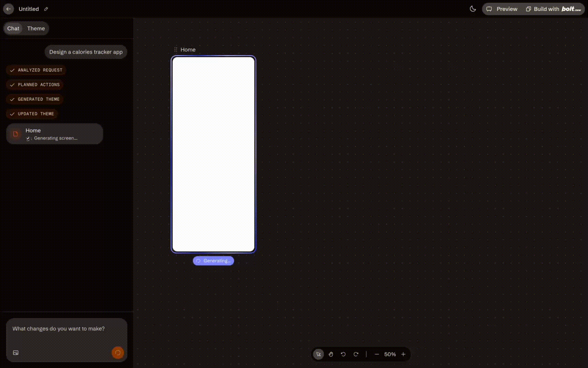Open the 50% zoom level selector
The height and width of the screenshot is (368, 588).
pyautogui.click(x=390, y=354)
